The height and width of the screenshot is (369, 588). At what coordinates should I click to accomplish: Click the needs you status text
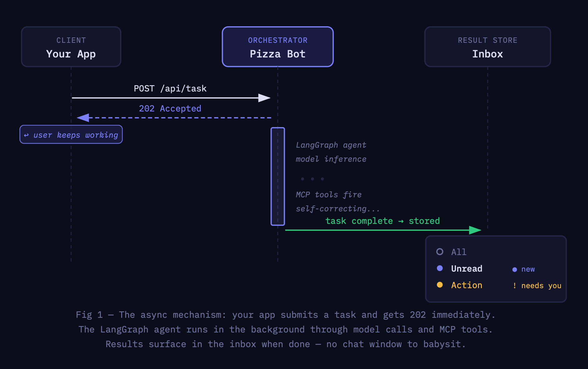click(541, 286)
